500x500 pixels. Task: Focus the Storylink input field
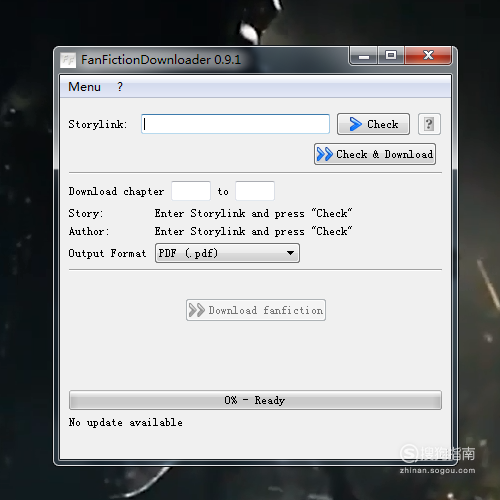[235, 124]
